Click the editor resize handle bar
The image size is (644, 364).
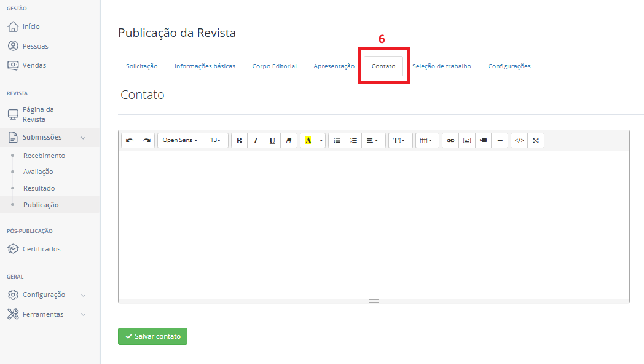pyautogui.click(x=374, y=301)
